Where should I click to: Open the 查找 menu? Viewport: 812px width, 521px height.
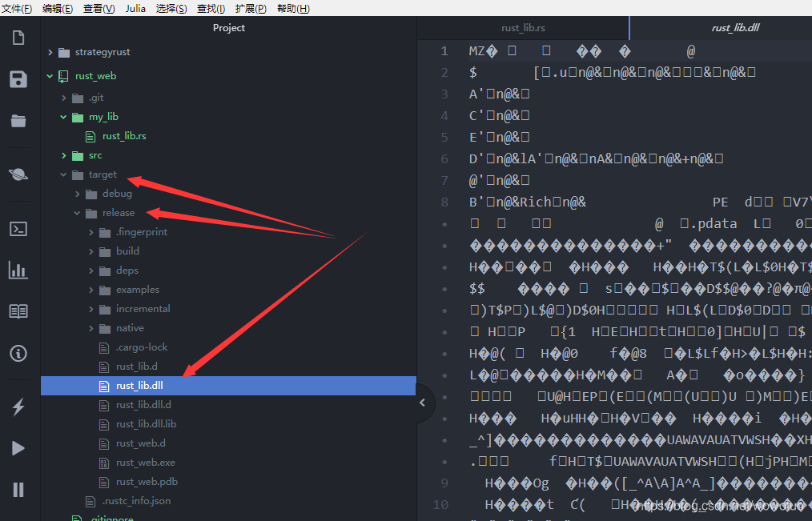click(x=211, y=8)
